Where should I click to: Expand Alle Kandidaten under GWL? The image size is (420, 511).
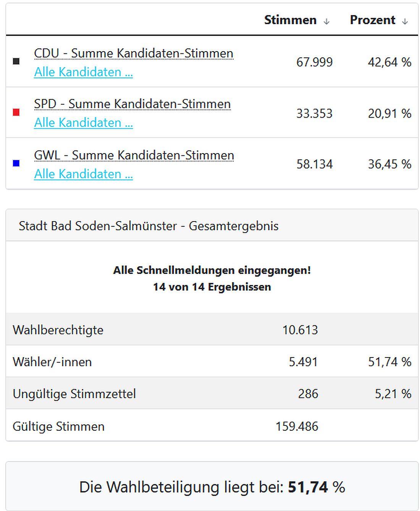point(83,174)
